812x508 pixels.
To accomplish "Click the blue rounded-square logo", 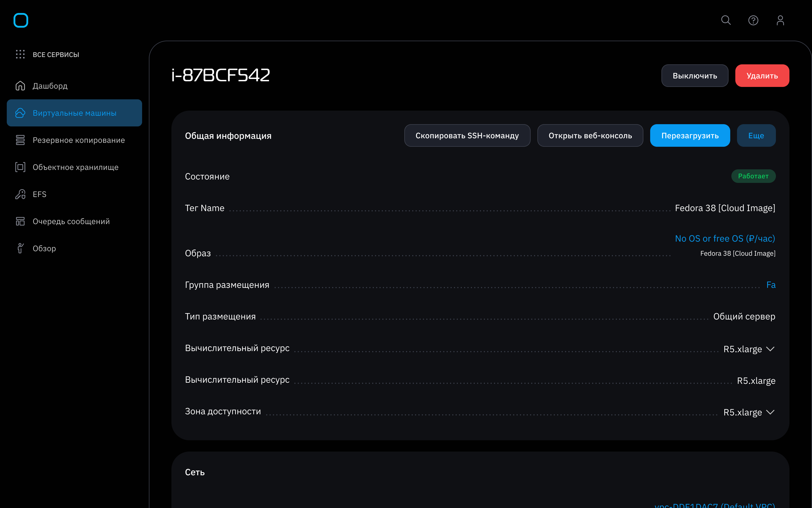I will pyautogui.click(x=21, y=20).
